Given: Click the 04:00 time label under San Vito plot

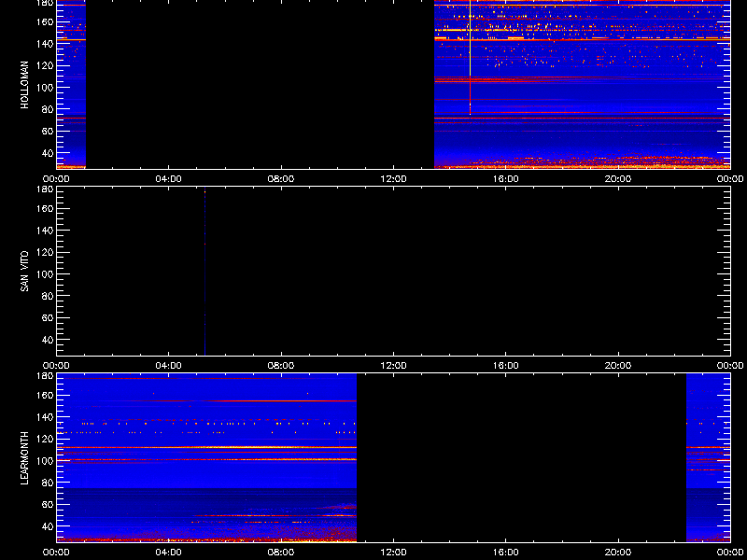Looking at the screenshot, I should point(169,366).
